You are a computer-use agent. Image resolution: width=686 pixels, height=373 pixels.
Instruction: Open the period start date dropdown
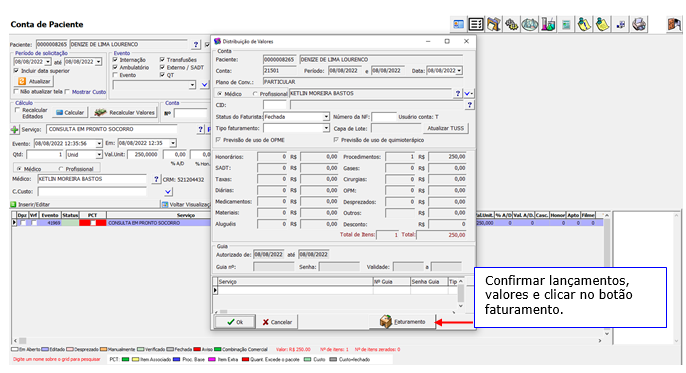48,62
